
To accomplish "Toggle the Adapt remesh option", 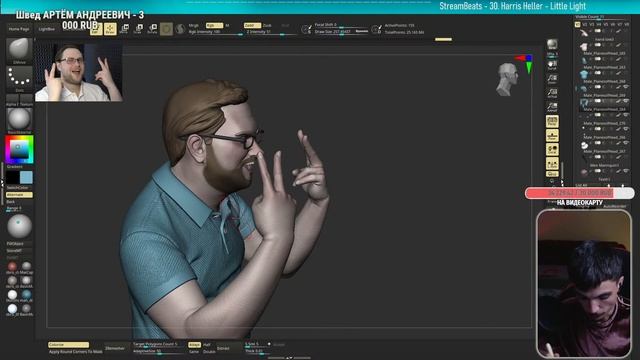I will pos(194,345).
